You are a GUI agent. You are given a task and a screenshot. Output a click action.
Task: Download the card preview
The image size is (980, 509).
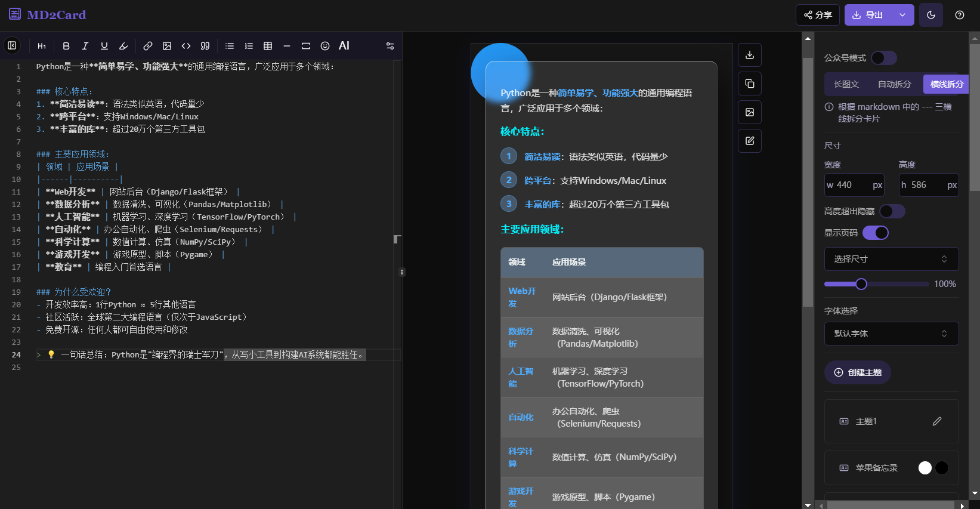750,55
